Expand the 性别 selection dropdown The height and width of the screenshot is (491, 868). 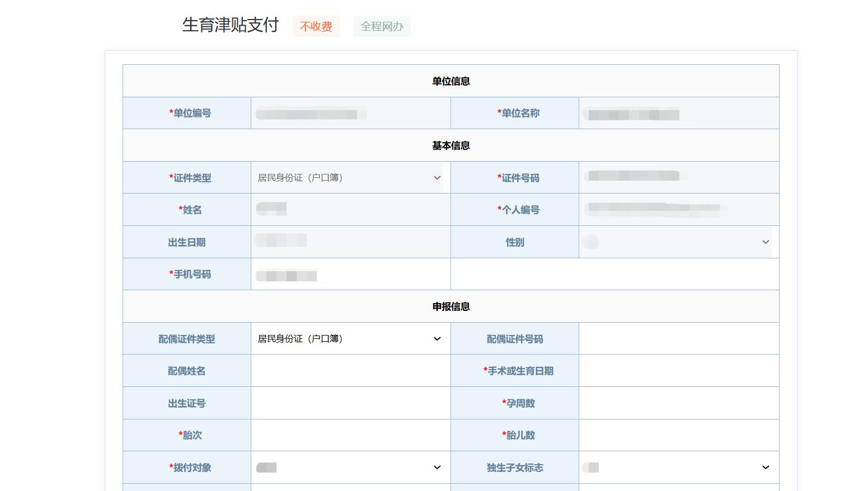677,242
